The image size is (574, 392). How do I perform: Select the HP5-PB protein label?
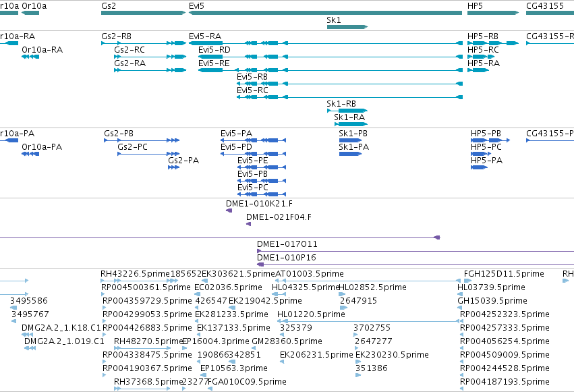click(486, 134)
